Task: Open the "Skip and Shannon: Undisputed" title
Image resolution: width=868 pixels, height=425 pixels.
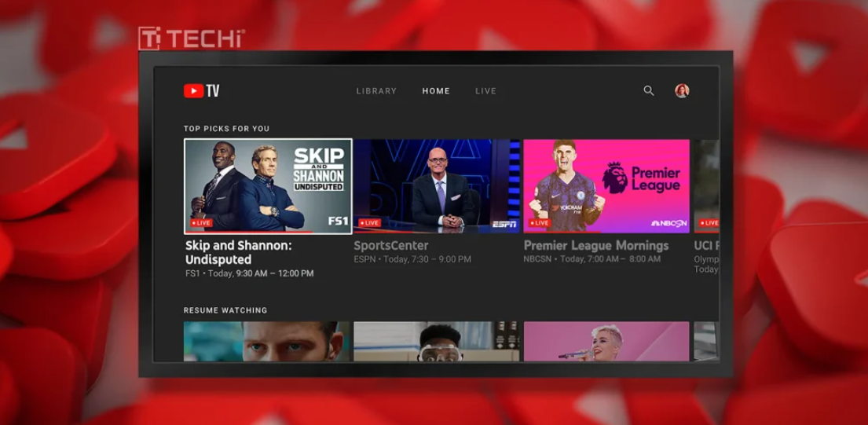Action: [239, 252]
